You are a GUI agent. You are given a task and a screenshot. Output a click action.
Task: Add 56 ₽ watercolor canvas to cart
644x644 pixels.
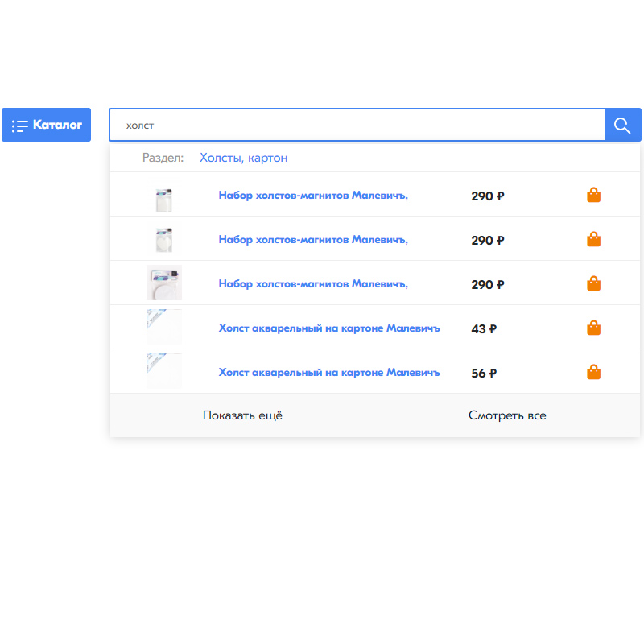point(593,372)
